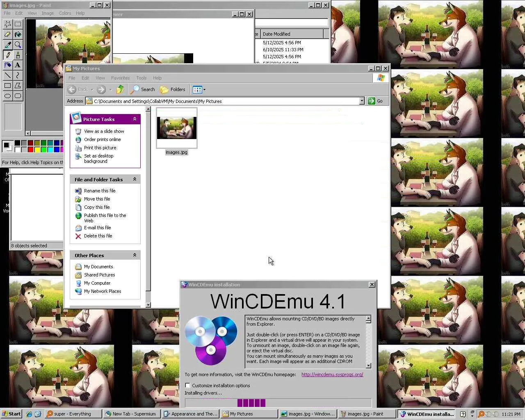
Task: Click Delete this file task
Action: tap(98, 236)
